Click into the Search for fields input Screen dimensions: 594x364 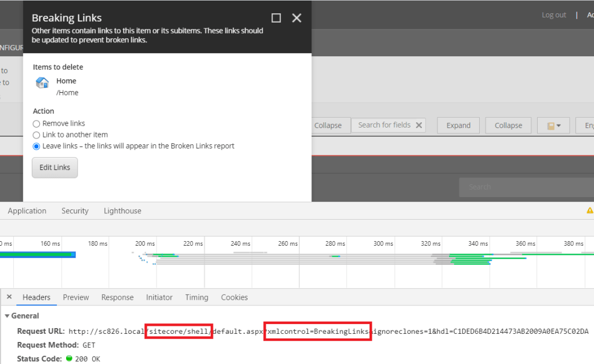point(383,125)
